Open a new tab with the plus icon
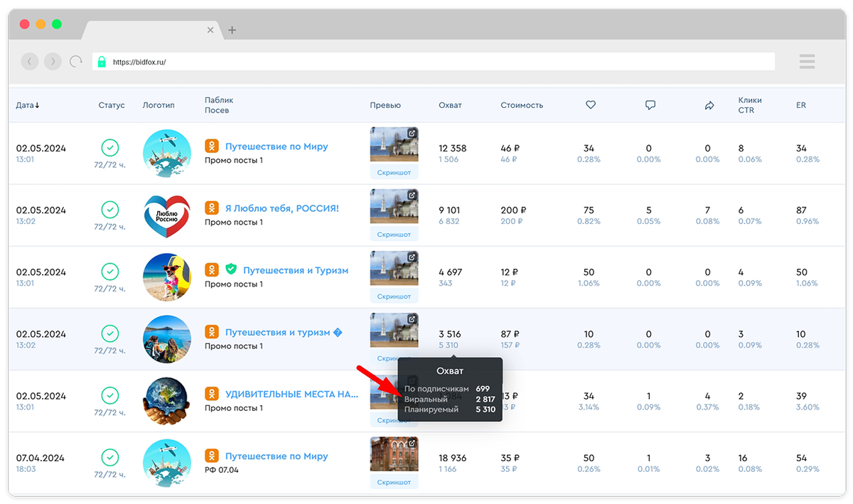 pos(232,30)
